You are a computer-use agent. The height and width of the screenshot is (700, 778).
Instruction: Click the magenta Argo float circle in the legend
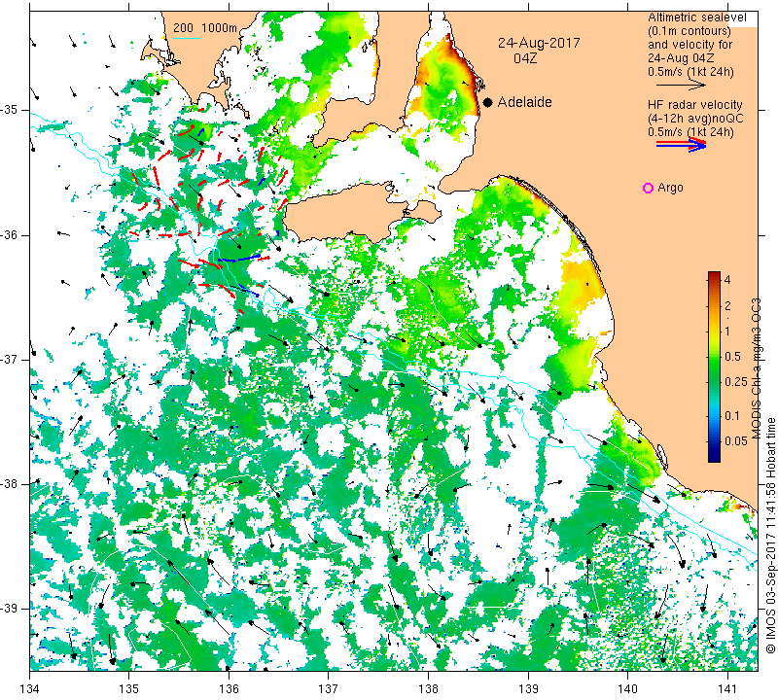click(648, 188)
